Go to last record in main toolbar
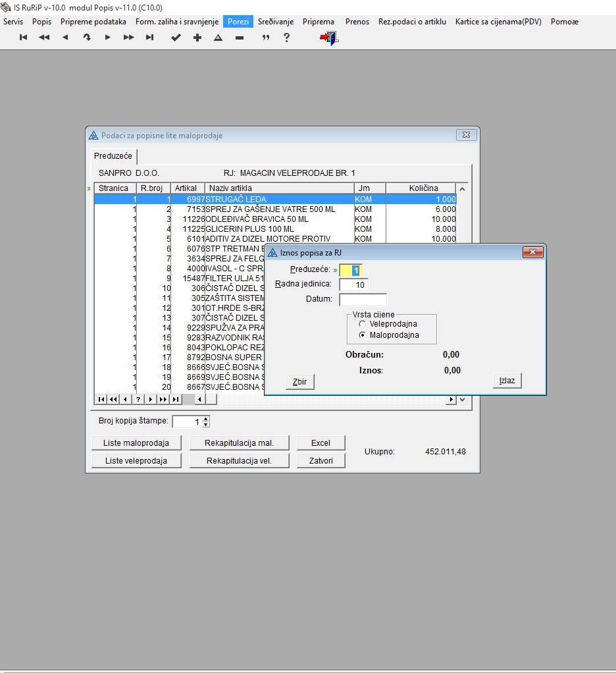 150,38
